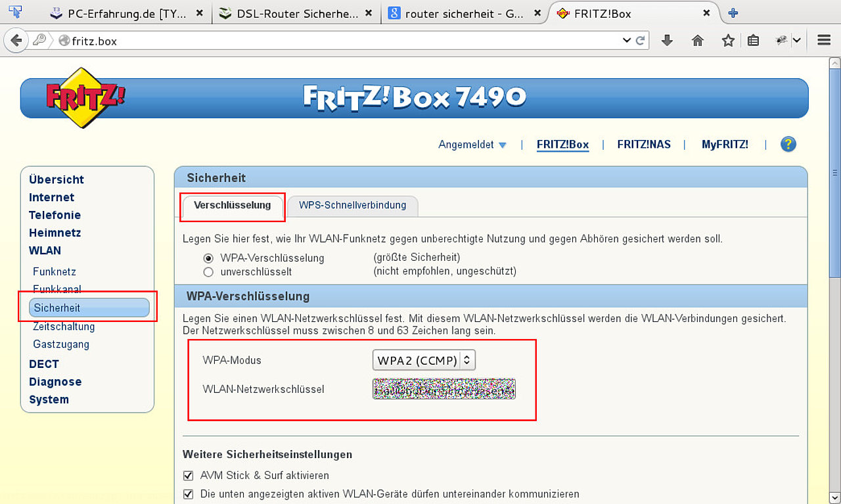The image size is (841, 504).
Task: Open System menu in sidebar
Action: point(49,400)
